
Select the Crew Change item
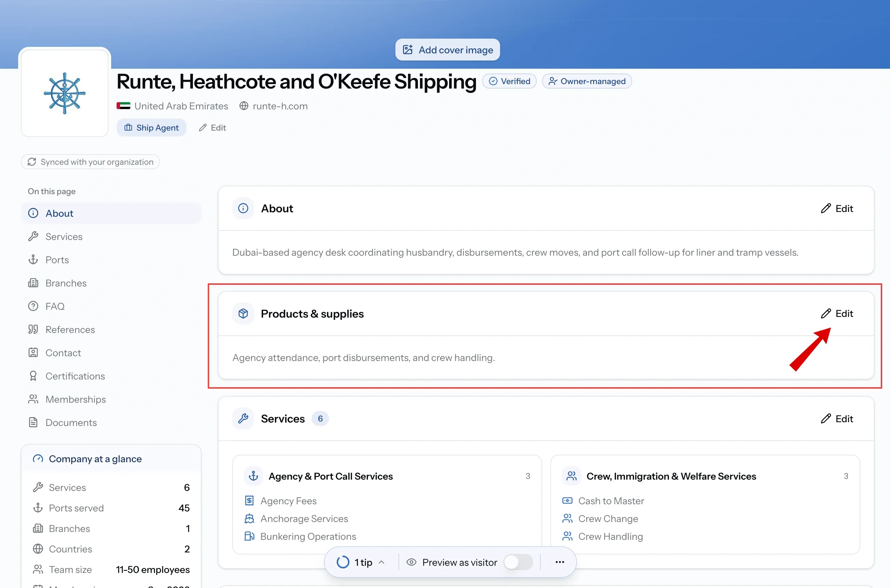[x=600, y=519]
